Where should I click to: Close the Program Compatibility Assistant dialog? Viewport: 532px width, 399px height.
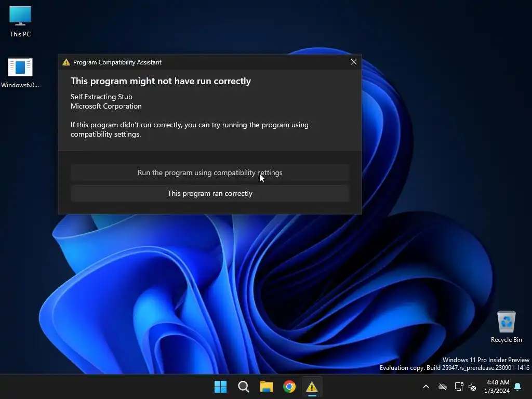tap(353, 62)
